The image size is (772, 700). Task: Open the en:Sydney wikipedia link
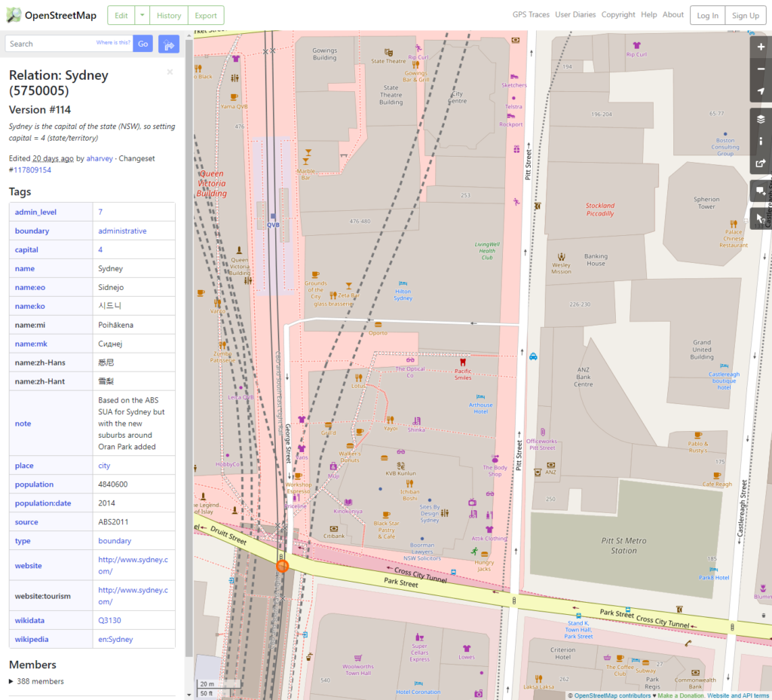point(115,639)
